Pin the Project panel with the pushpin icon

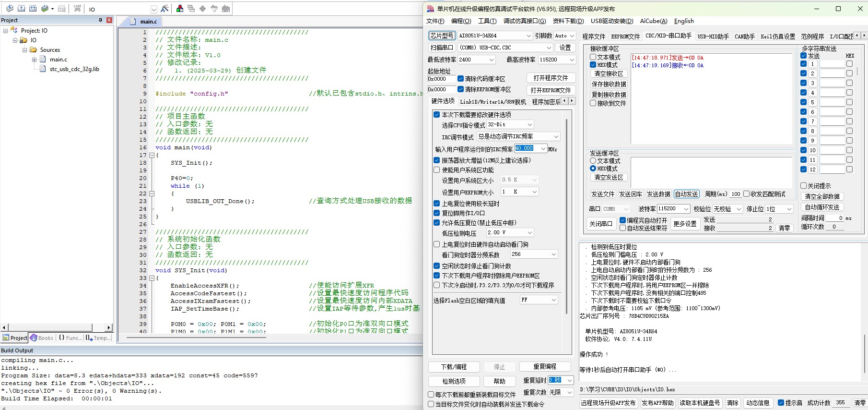click(x=100, y=20)
